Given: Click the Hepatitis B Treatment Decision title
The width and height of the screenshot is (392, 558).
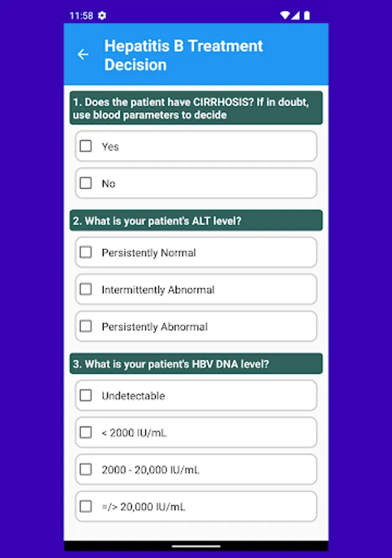Looking at the screenshot, I should [183, 55].
